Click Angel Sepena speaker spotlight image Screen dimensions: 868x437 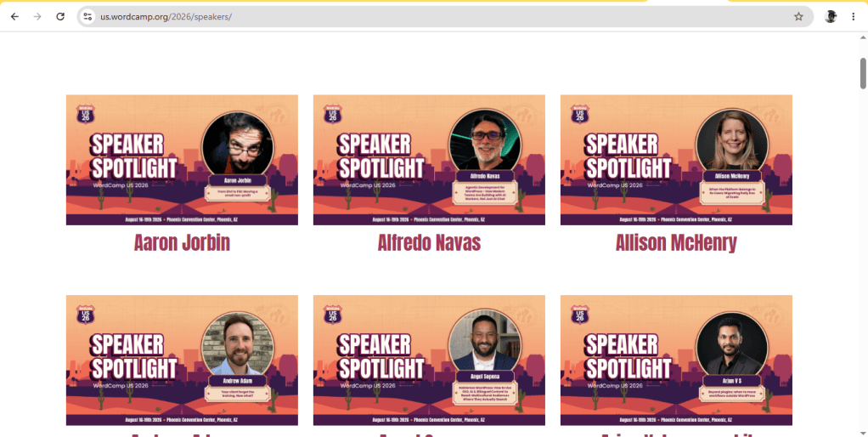tap(429, 360)
